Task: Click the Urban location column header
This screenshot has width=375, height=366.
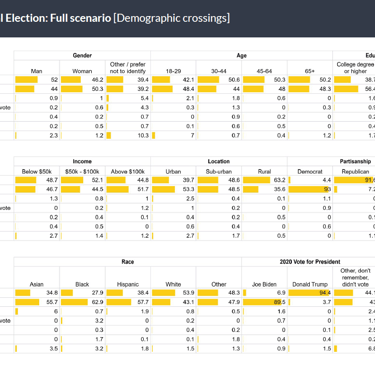Action: pos(173,172)
